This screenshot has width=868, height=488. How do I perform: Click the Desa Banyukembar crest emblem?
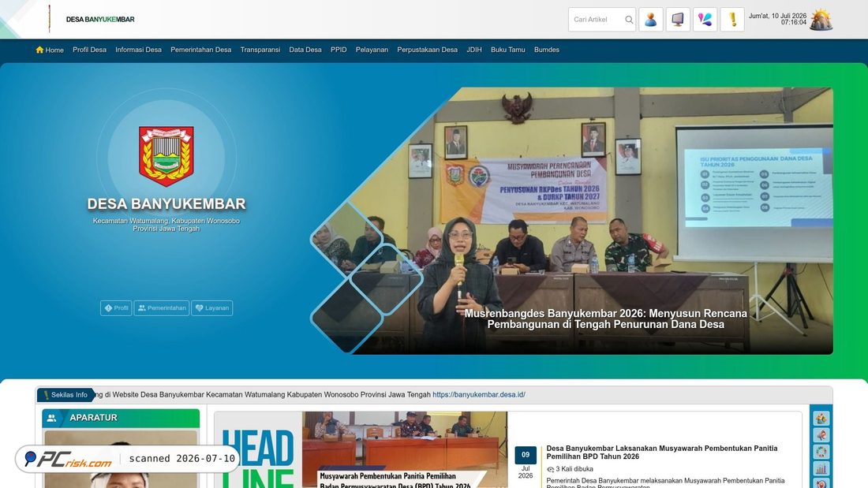pyautogui.click(x=166, y=156)
